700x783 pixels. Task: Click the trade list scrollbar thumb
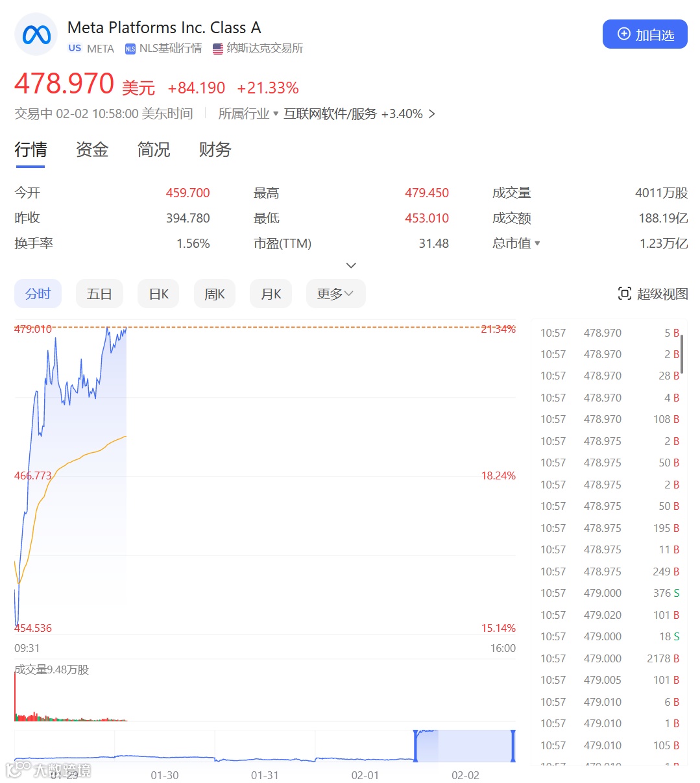[682, 354]
